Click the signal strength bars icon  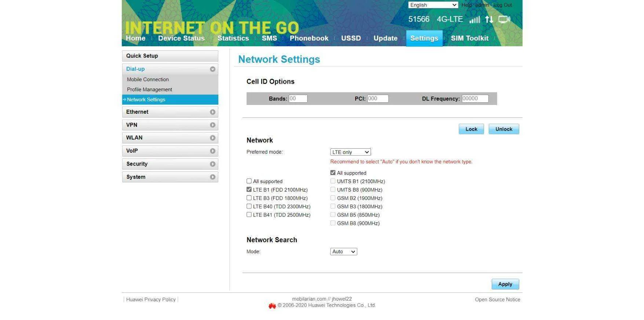coord(474,19)
